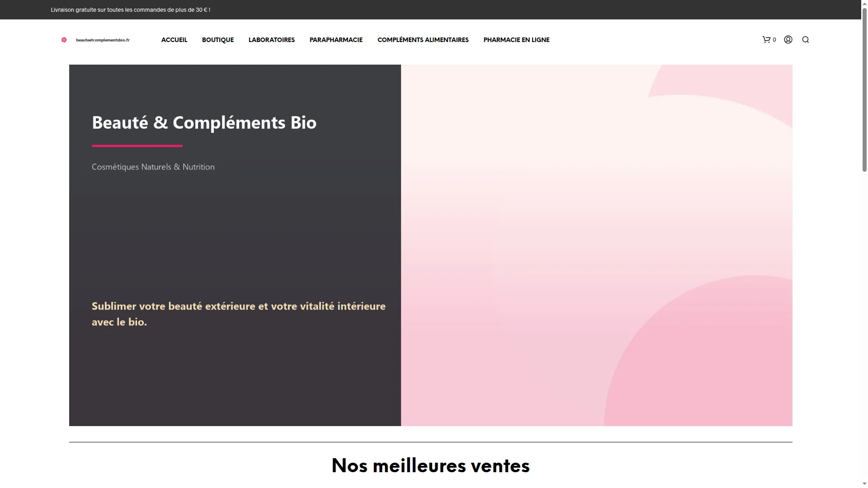The image size is (868, 488).
Task: Open the search magnifier icon
Action: (805, 40)
